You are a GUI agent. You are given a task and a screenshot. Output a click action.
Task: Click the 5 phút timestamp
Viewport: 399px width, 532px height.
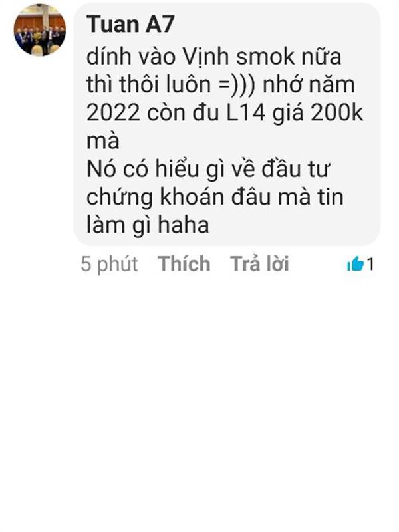[109, 264]
